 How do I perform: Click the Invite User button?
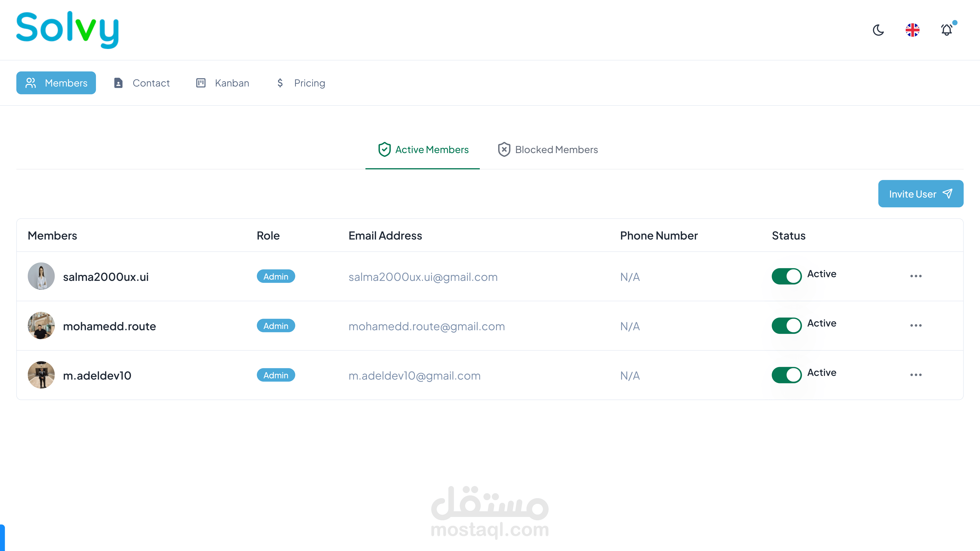920,194
